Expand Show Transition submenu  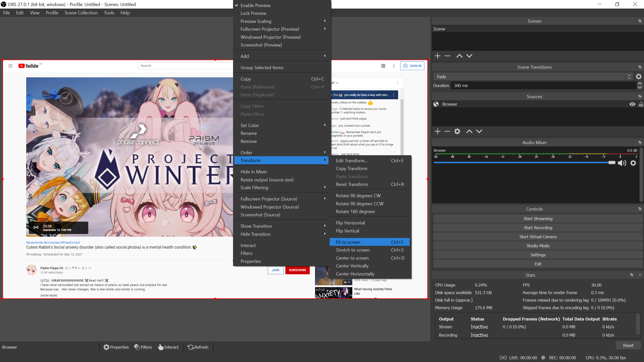281,226
